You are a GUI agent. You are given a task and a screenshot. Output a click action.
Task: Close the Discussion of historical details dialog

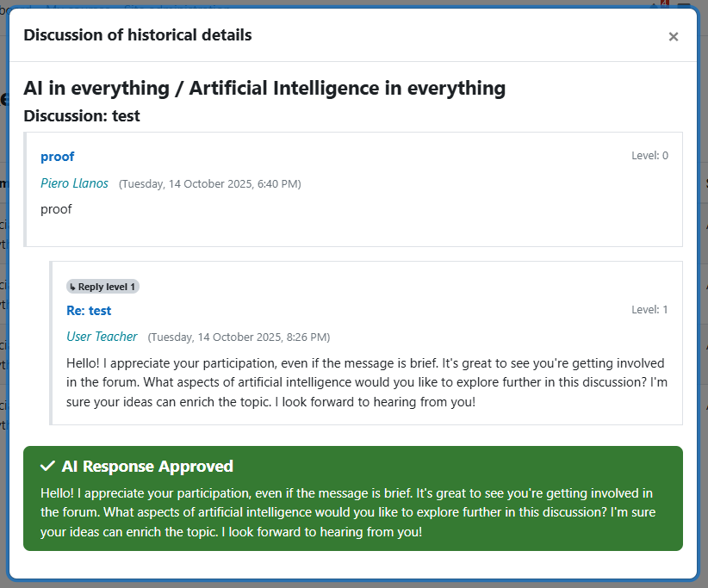(x=673, y=36)
